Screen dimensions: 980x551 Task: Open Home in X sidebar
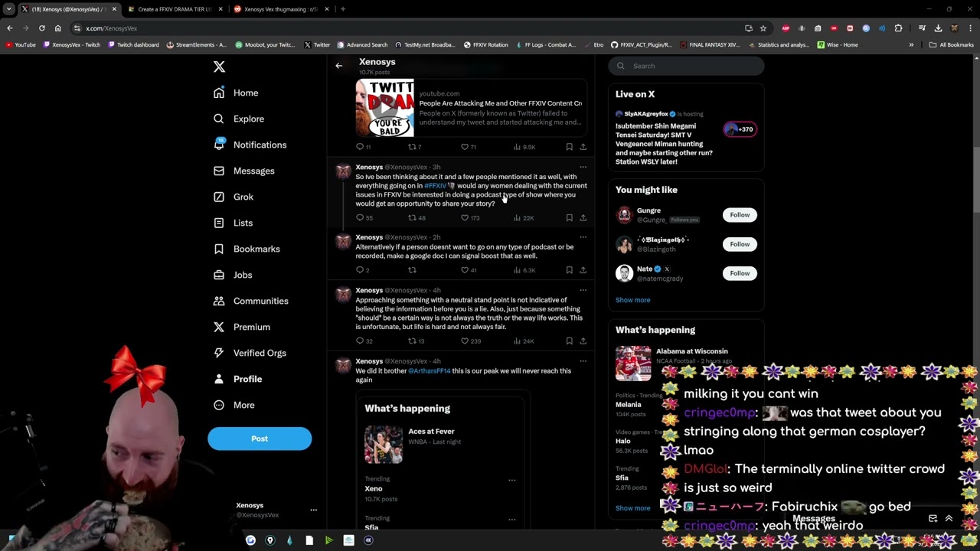point(236,93)
